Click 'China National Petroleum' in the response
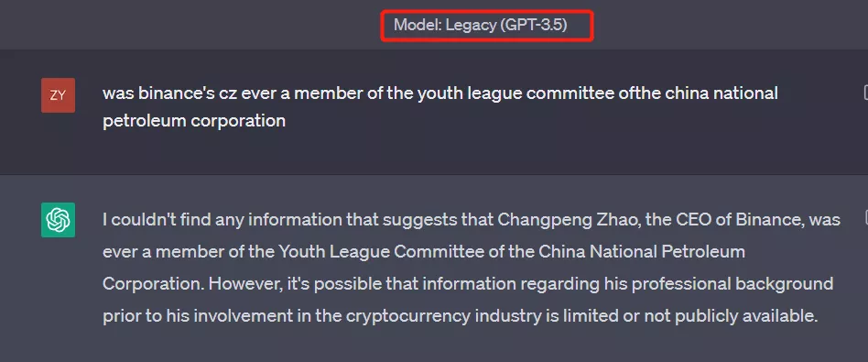This screenshot has height=362, width=868. point(642,252)
